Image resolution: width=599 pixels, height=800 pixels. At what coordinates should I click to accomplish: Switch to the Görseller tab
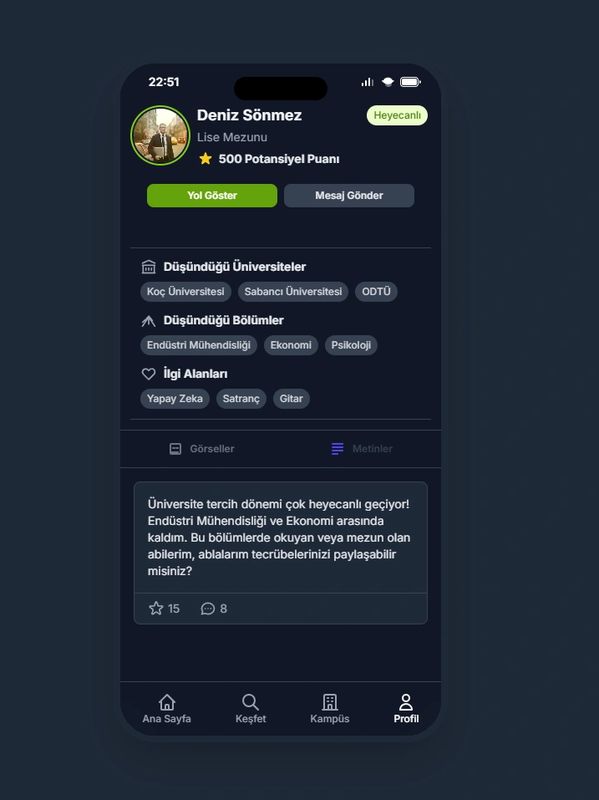pos(202,448)
